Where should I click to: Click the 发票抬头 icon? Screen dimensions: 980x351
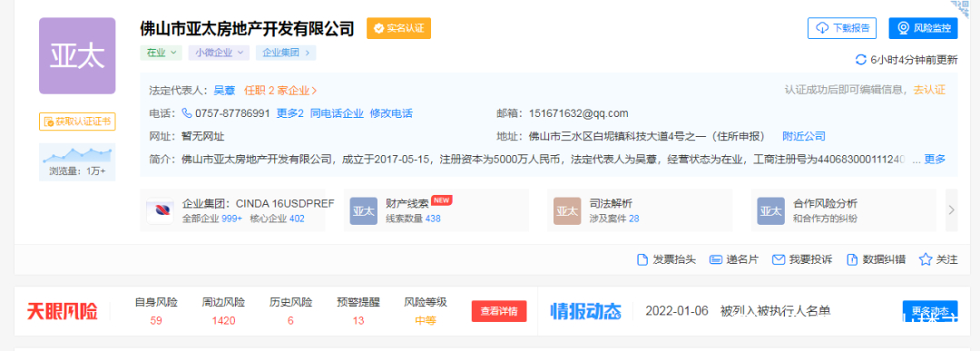coord(642,259)
